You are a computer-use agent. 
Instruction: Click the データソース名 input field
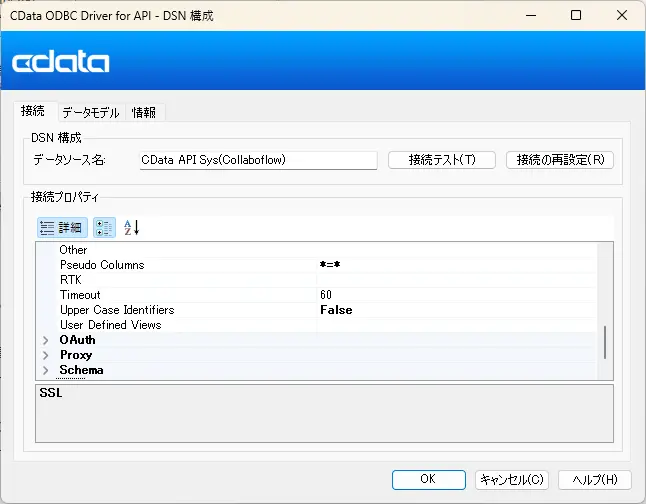pos(258,160)
